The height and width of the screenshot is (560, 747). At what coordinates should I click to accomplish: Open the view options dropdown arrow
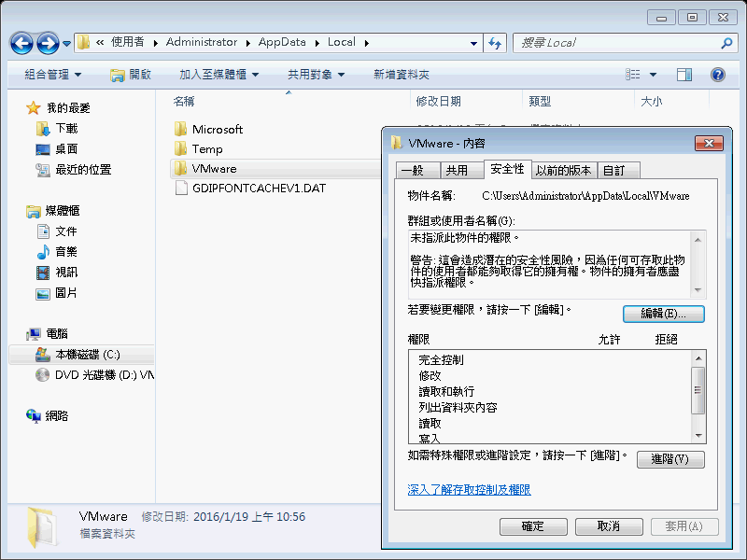tap(653, 75)
